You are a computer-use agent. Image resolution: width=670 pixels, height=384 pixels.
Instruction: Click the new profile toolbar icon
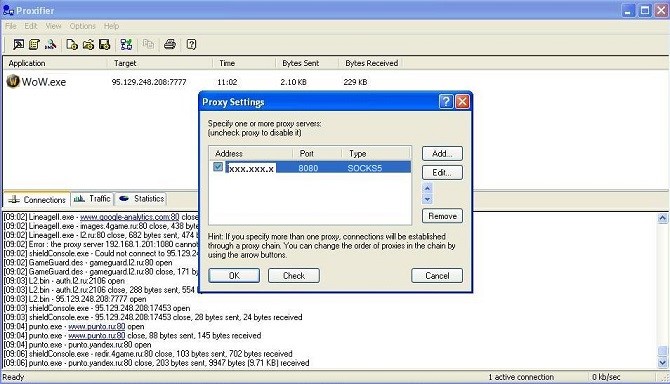coord(72,44)
